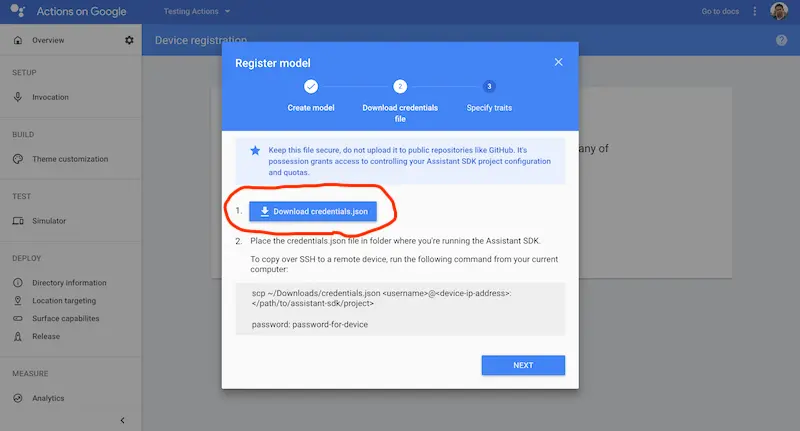Click step 2 Download credentials file circle

click(400, 86)
